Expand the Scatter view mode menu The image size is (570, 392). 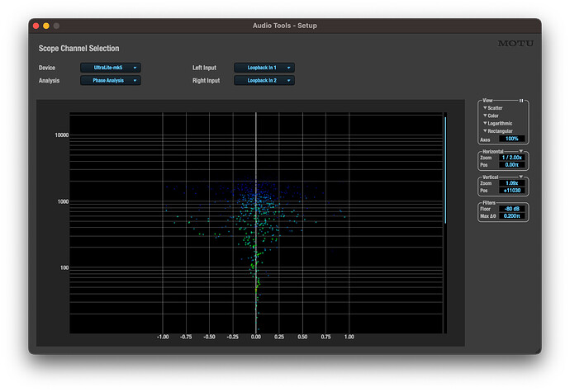493,108
